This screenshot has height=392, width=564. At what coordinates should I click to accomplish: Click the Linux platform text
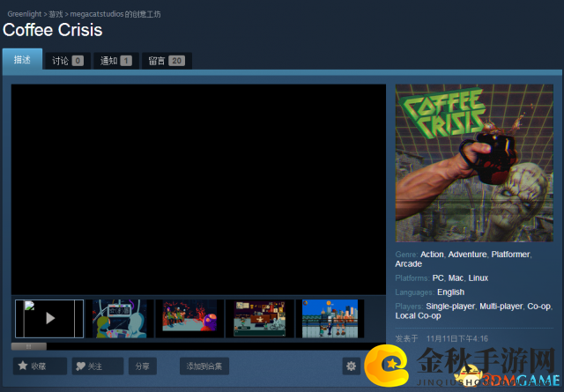[x=478, y=278]
